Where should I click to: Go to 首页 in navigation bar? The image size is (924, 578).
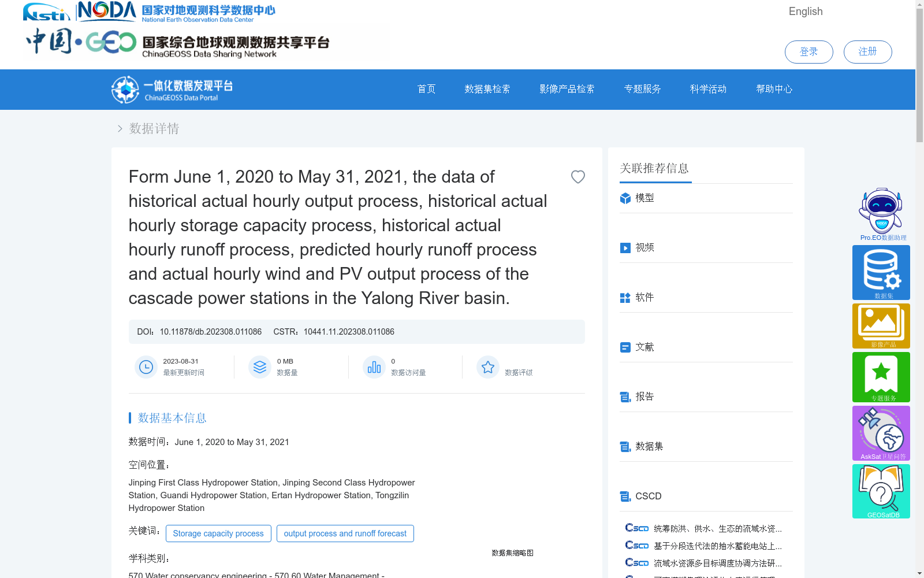point(426,89)
